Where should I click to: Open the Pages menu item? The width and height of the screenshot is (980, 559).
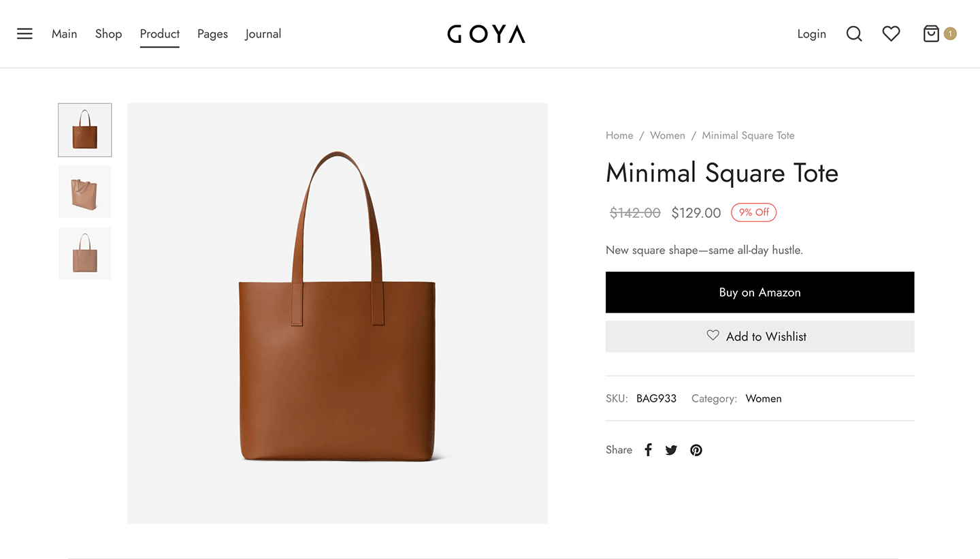click(x=212, y=34)
